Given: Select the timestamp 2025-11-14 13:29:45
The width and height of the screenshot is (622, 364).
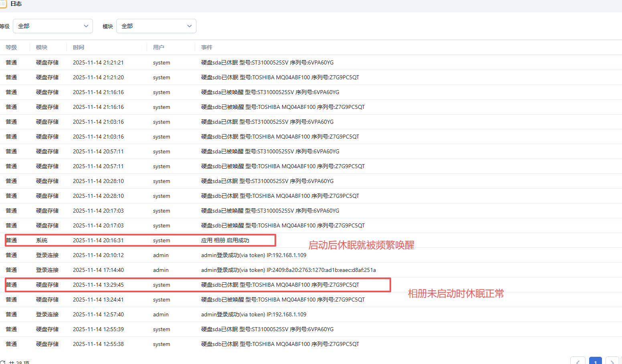Looking at the screenshot, I should pyautogui.click(x=98, y=285).
